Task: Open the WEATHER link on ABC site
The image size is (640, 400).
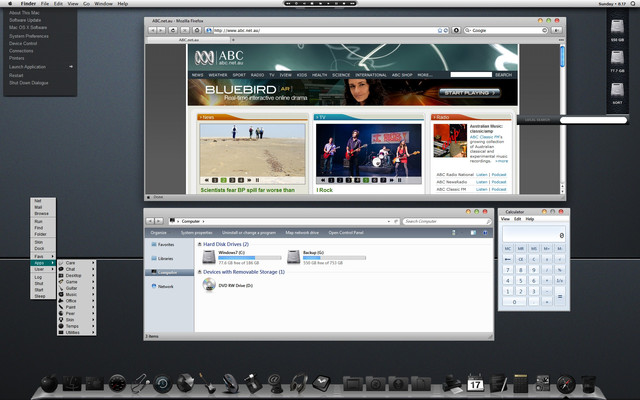Action: coord(218,75)
